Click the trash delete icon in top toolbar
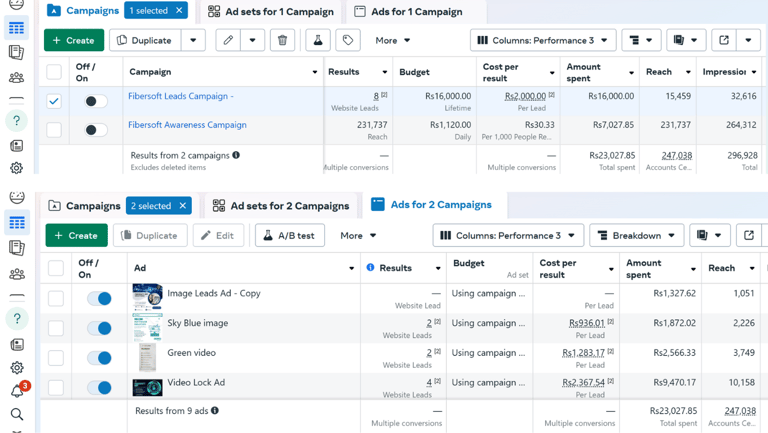The height and width of the screenshot is (433, 768). click(x=282, y=40)
